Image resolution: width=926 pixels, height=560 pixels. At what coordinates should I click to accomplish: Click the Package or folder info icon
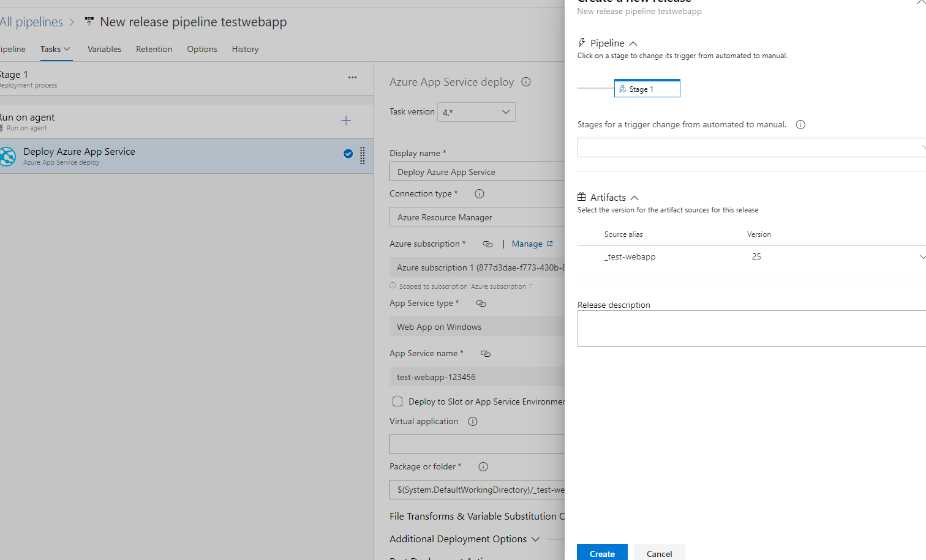click(483, 467)
